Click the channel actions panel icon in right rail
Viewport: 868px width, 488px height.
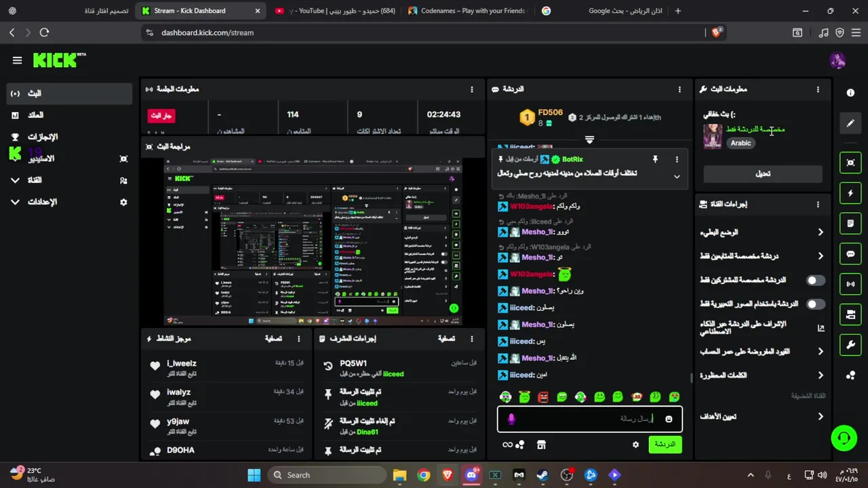tap(850, 314)
